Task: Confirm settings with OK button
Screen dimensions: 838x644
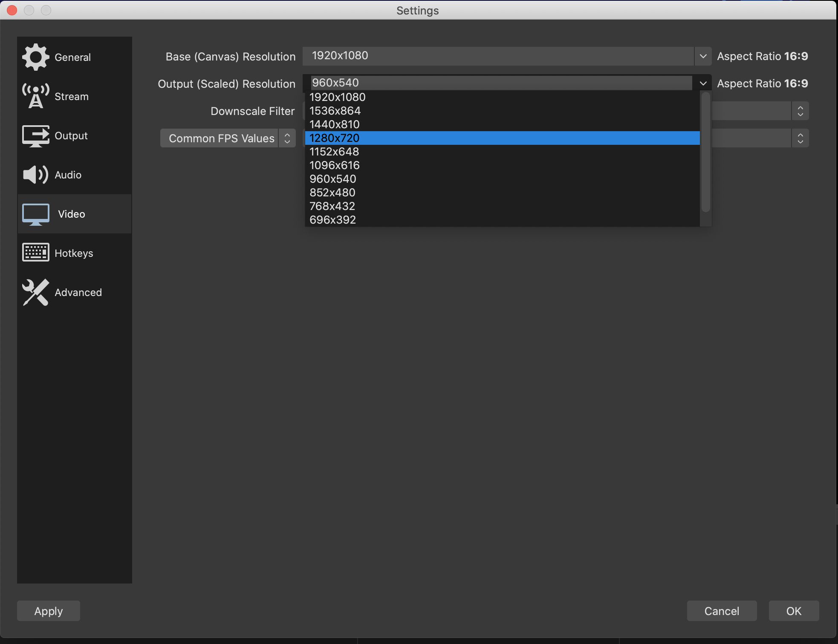Action: pos(794,611)
